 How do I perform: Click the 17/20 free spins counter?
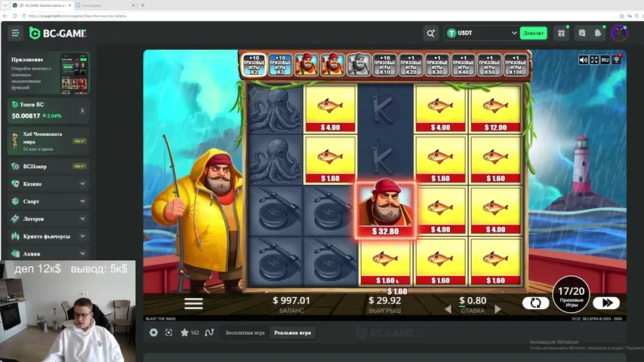(x=571, y=294)
